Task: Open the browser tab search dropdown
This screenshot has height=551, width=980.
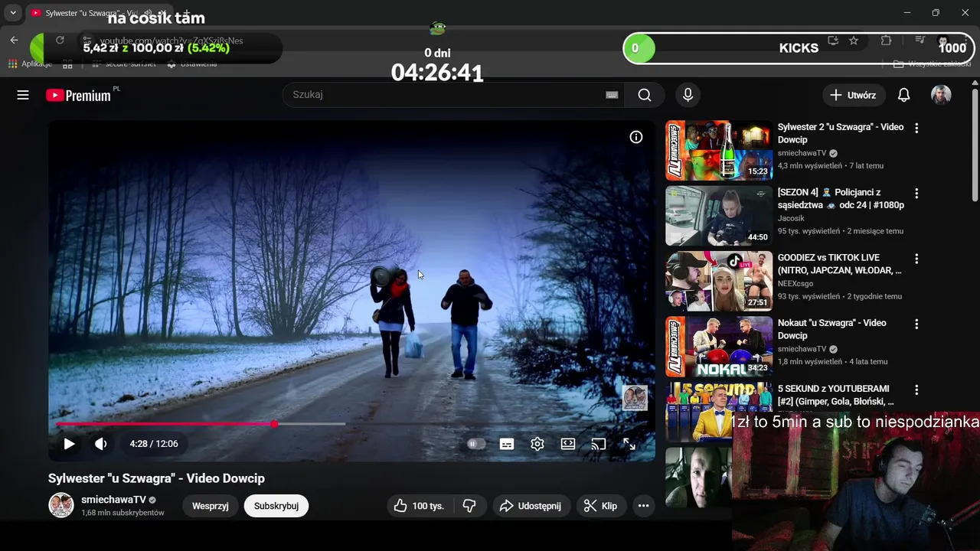Action: [x=13, y=13]
